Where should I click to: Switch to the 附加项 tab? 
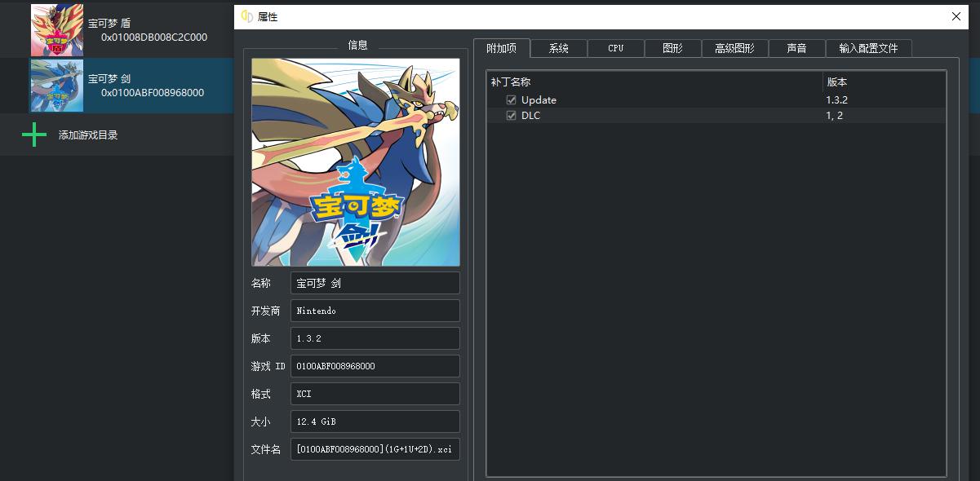click(x=502, y=48)
